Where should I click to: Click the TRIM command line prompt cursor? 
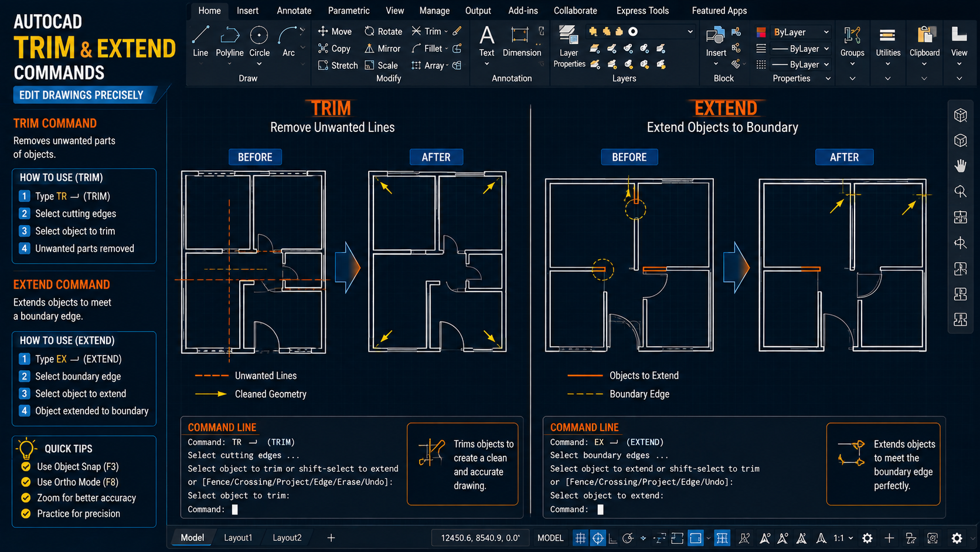(235, 509)
